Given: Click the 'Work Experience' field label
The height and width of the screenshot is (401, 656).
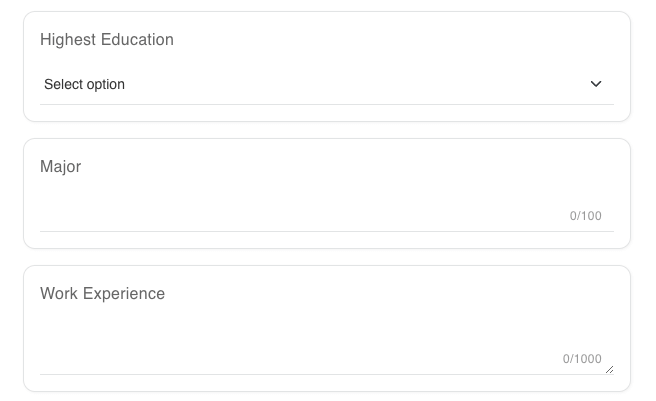Looking at the screenshot, I should click(103, 294).
